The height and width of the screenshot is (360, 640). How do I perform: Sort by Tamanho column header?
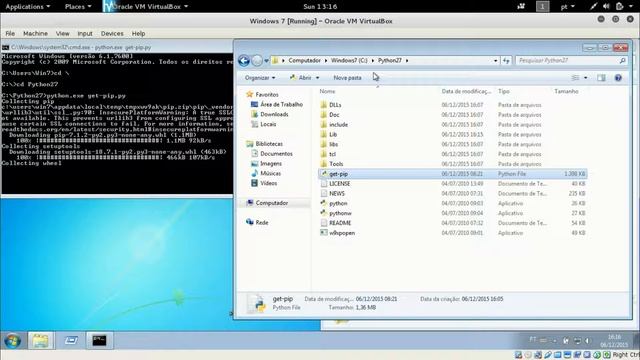click(x=567, y=91)
